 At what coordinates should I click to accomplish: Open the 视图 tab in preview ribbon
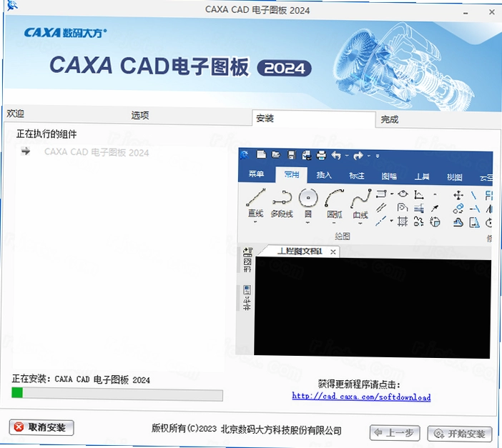pos(454,177)
